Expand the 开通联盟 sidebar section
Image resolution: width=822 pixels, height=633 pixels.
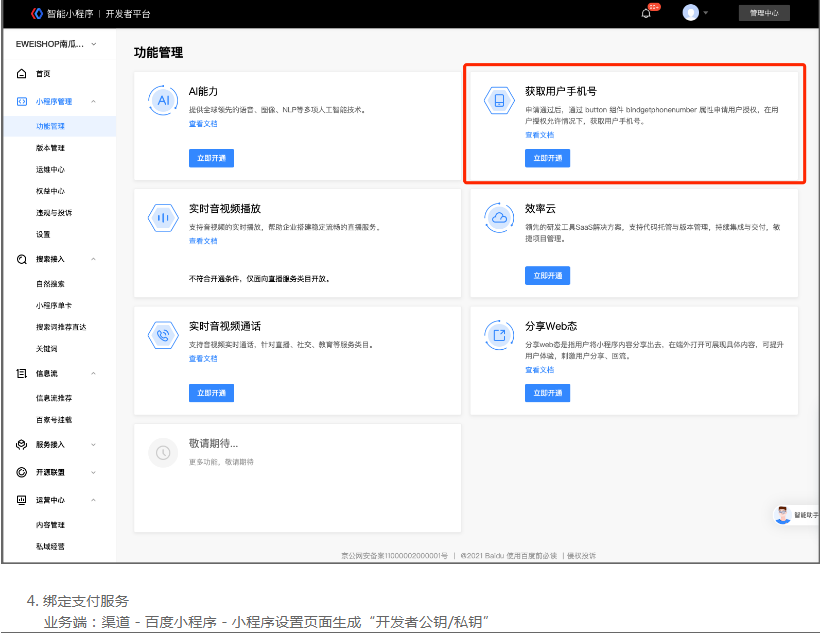click(94, 472)
